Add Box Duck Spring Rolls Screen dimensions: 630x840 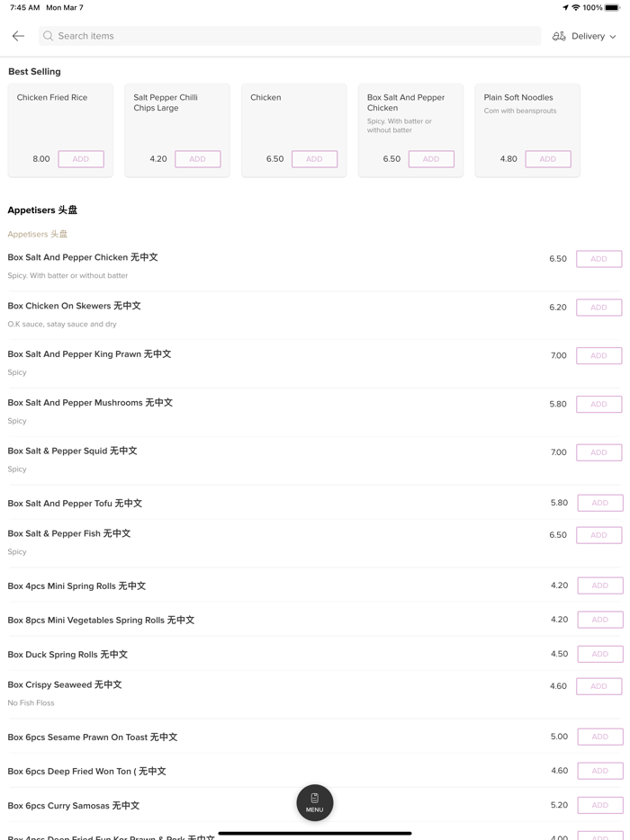pos(599,655)
